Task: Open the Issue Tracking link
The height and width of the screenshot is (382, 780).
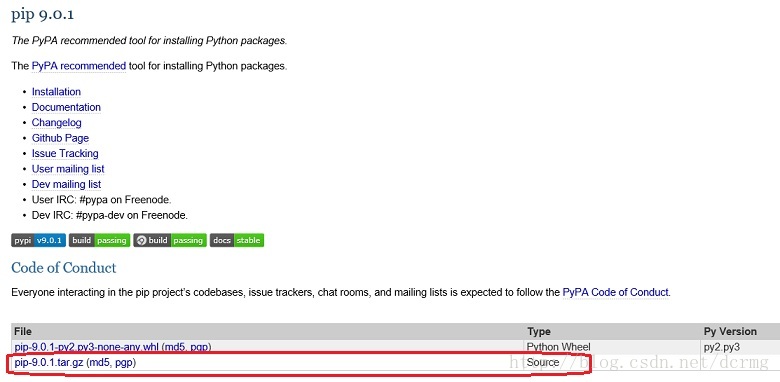Action: (x=65, y=154)
